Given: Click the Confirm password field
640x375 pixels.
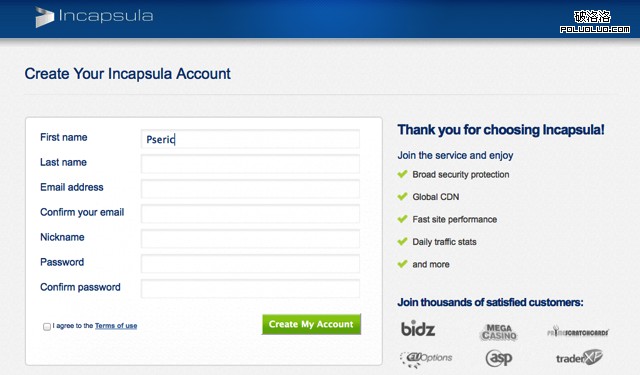Looking at the screenshot, I should 250,288.
